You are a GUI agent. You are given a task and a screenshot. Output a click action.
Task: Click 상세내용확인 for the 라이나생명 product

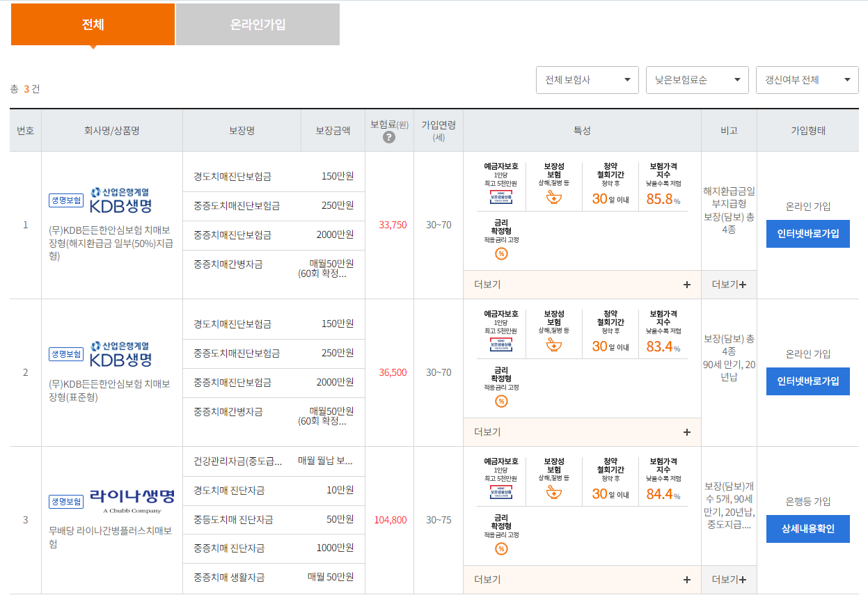click(808, 529)
